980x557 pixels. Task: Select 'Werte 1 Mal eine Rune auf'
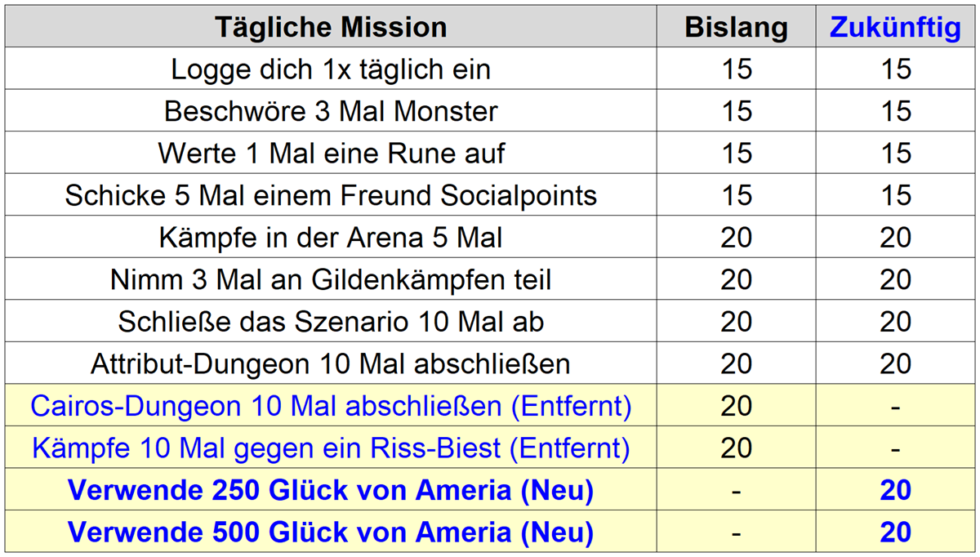(331, 154)
